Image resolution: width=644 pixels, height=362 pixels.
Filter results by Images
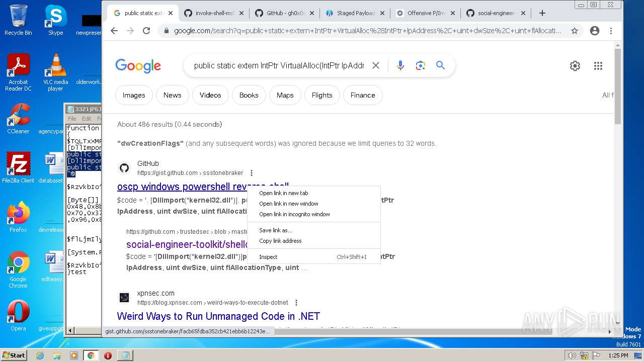tap(134, 95)
